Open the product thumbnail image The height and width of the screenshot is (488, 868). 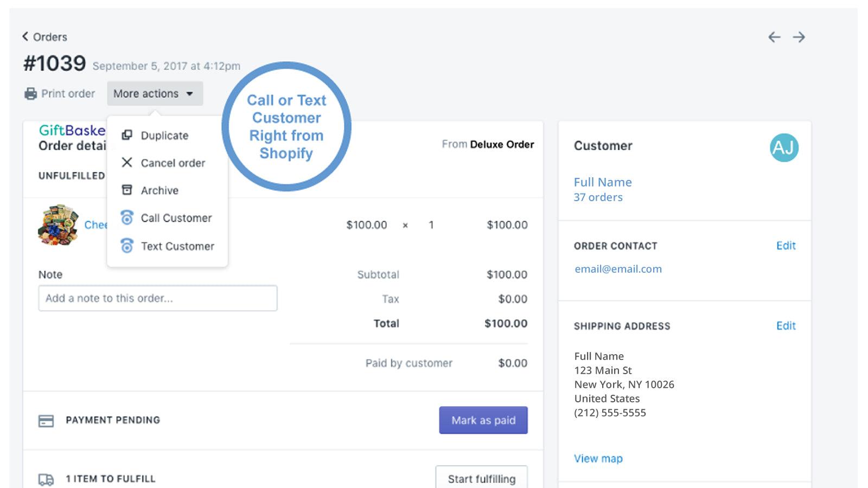pyautogui.click(x=57, y=224)
